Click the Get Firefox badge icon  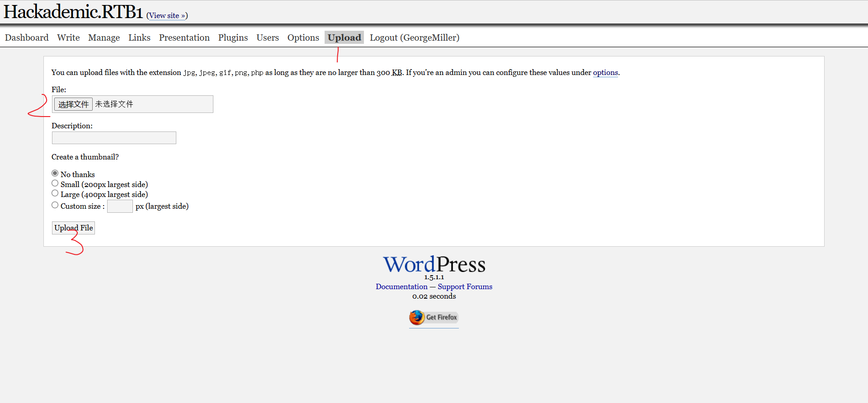434,317
